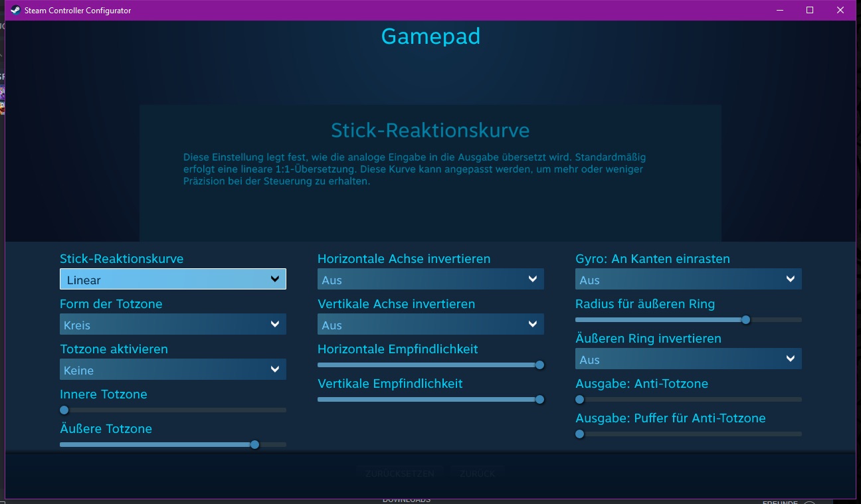
Task: Maximize the Steam Controller Configurator window
Action: click(x=810, y=10)
